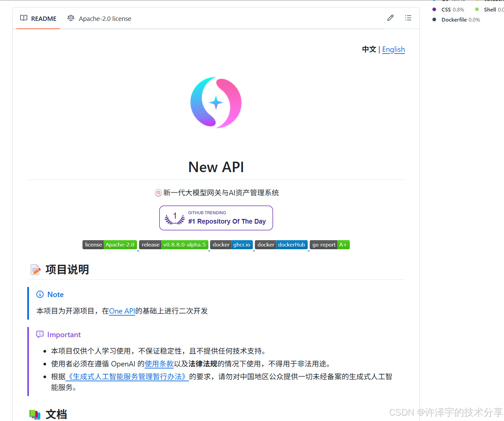
Task: Switch the page to English
Action: 393,49
